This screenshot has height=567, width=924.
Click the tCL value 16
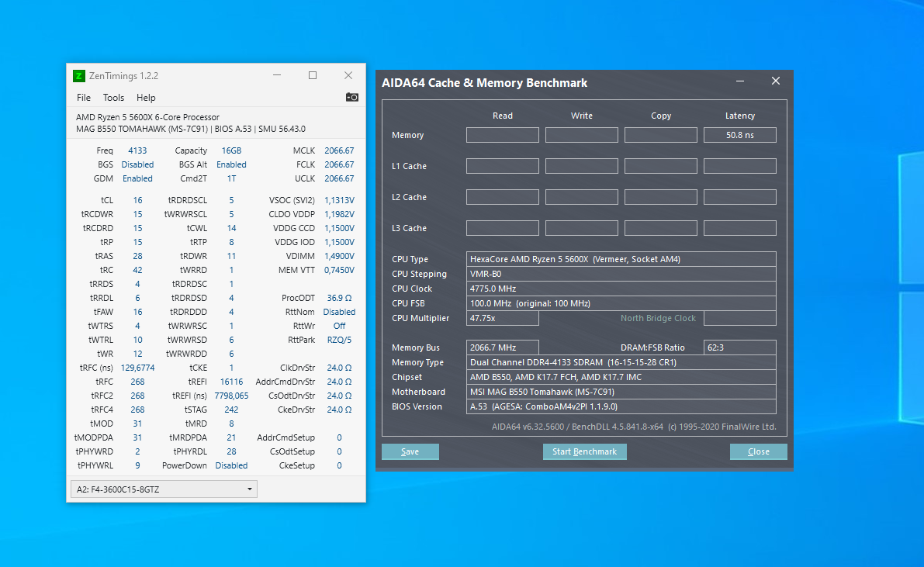click(x=137, y=200)
